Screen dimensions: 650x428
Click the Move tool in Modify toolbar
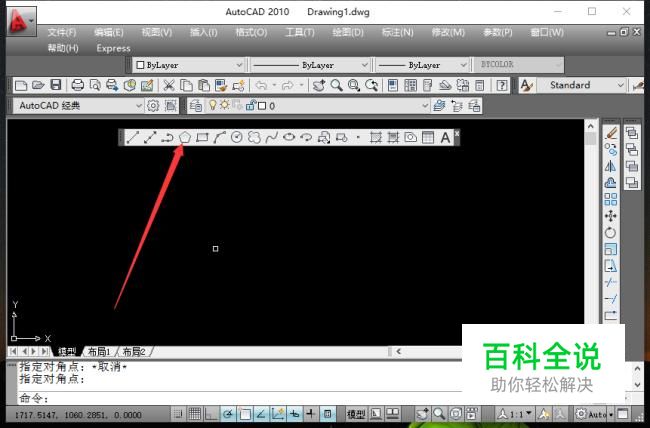click(x=611, y=216)
